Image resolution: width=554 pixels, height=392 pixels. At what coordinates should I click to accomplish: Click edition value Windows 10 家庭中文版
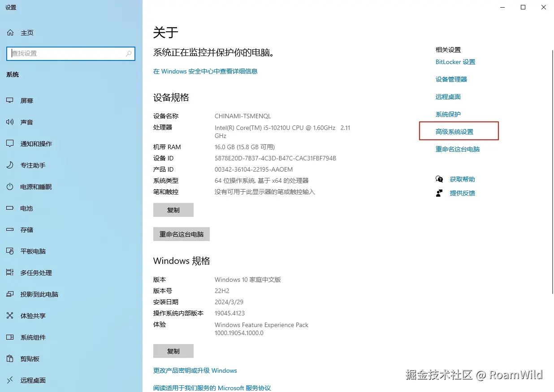tap(248, 280)
